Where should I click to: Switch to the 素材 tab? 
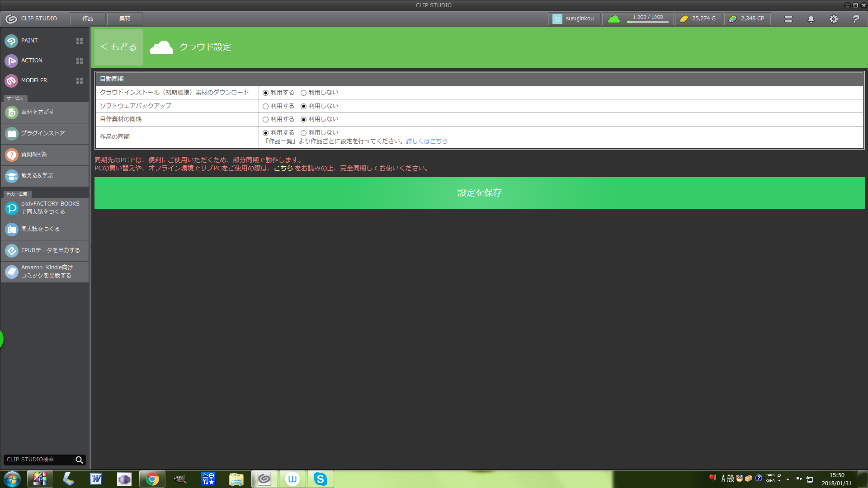(x=125, y=19)
